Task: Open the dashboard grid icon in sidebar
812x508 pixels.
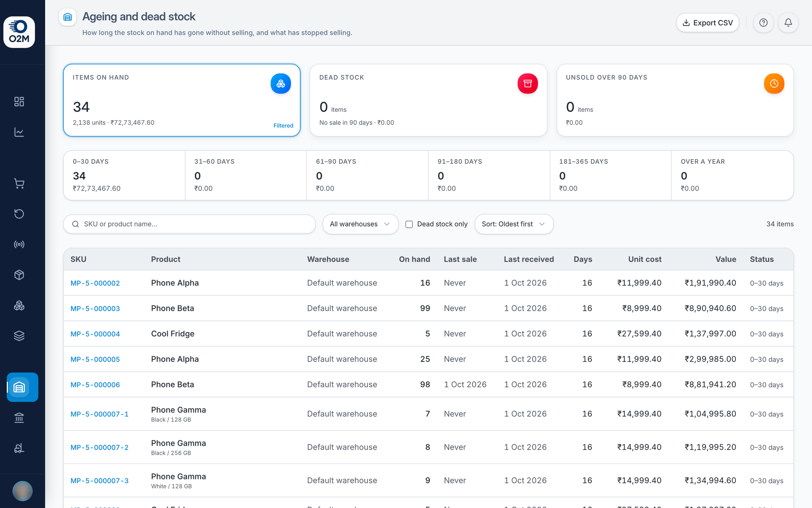Action: (19, 102)
